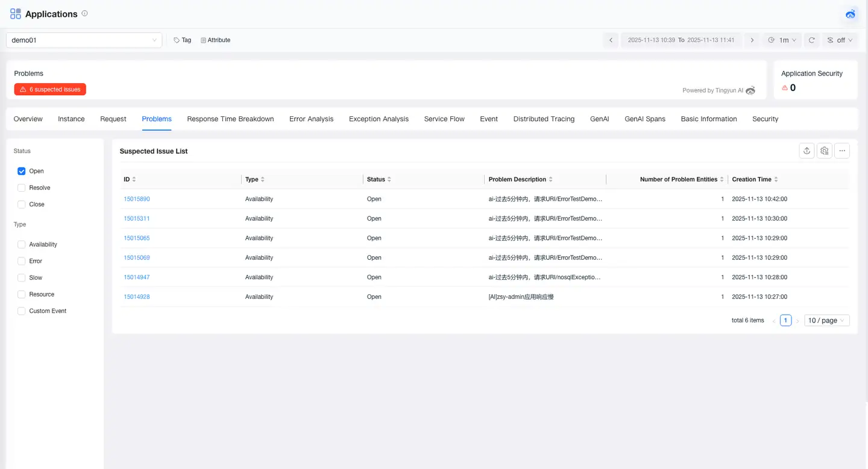Uncheck the Open status checkbox
The image size is (868, 469).
22,171
